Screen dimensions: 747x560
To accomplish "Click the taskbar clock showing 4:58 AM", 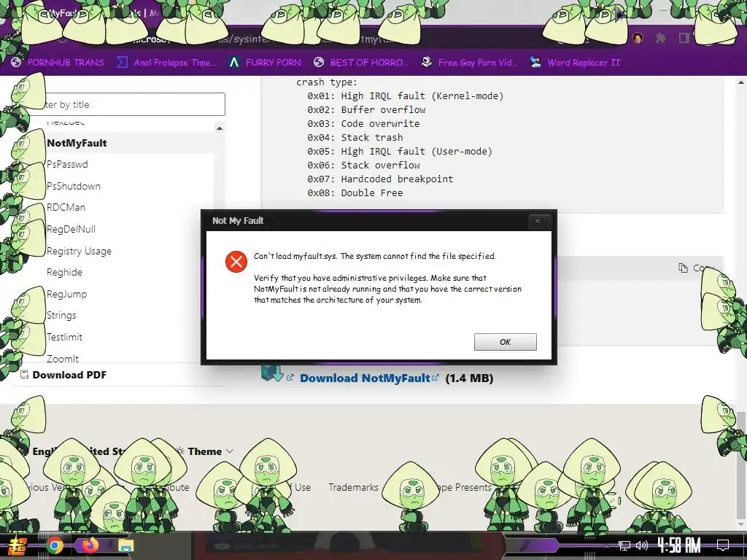I will (x=679, y=545).
